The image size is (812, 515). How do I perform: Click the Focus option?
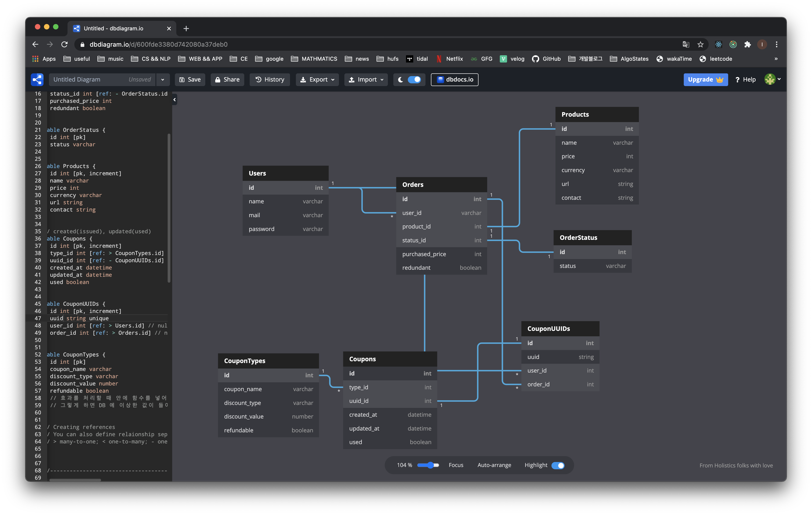456,465
